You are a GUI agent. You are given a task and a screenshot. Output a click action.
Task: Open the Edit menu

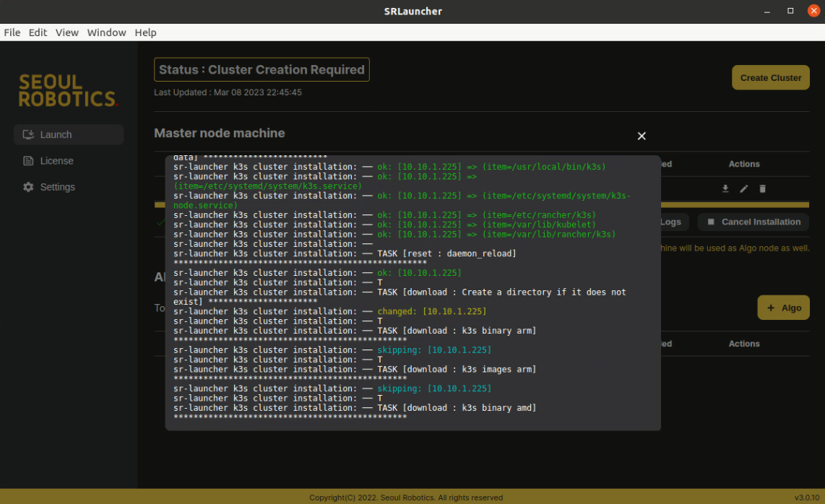pos(38,32)
